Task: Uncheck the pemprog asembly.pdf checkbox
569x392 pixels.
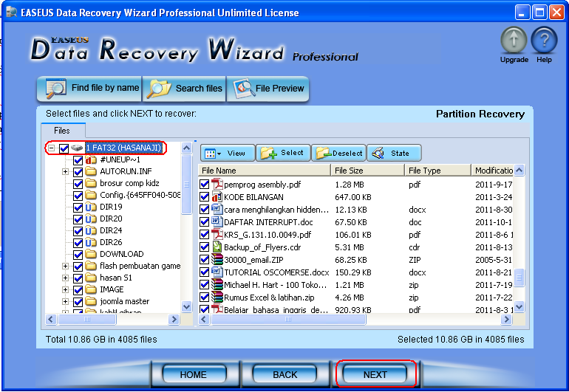Action: click(x=204, y=185)
